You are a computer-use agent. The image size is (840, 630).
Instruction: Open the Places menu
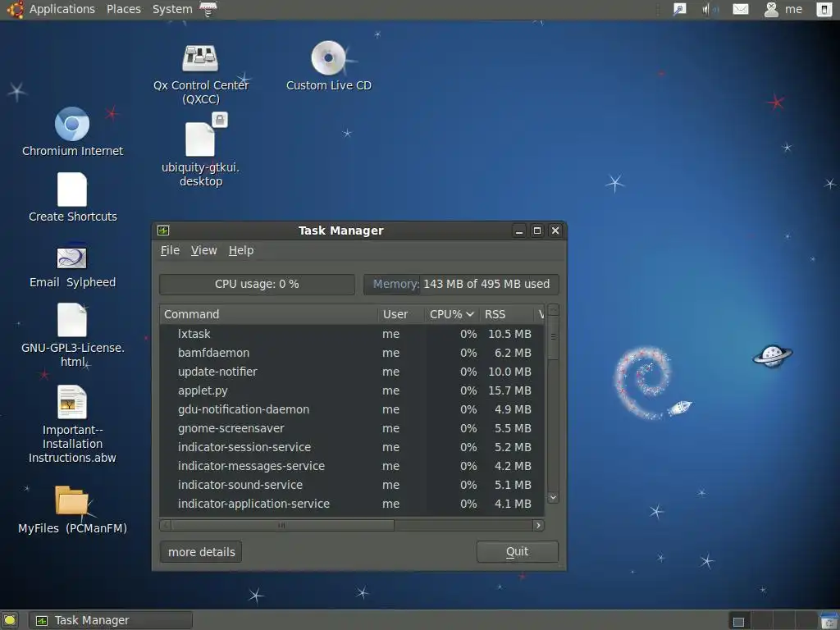tap(124, 9)
